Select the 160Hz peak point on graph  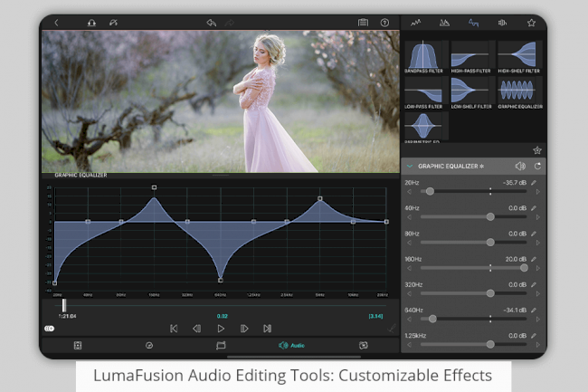154,187
